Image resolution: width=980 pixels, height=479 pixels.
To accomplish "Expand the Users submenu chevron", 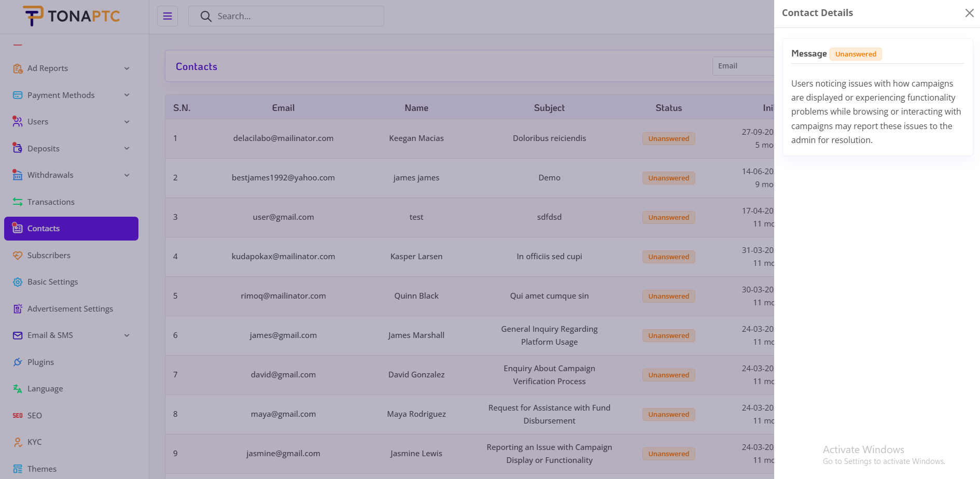I will pyautogui.click(x=127, y=122).
